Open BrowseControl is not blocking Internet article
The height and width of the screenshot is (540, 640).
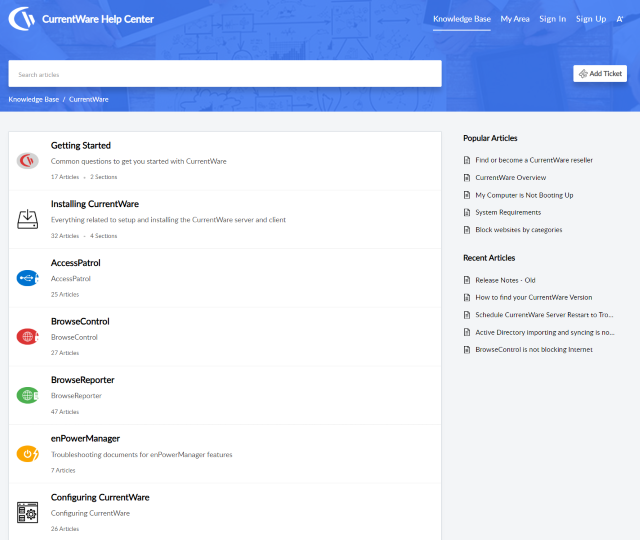click(x=534, y=350)
